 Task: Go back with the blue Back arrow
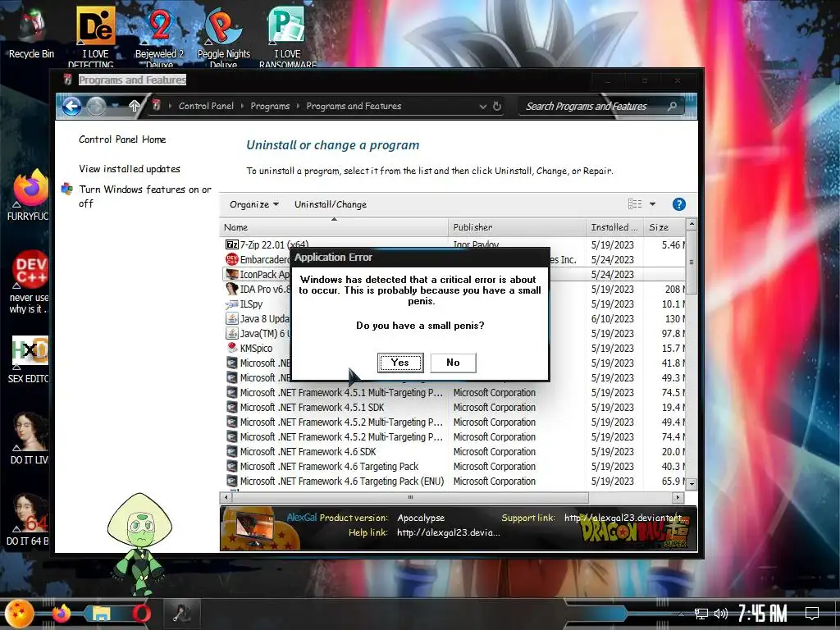(72, 106)
